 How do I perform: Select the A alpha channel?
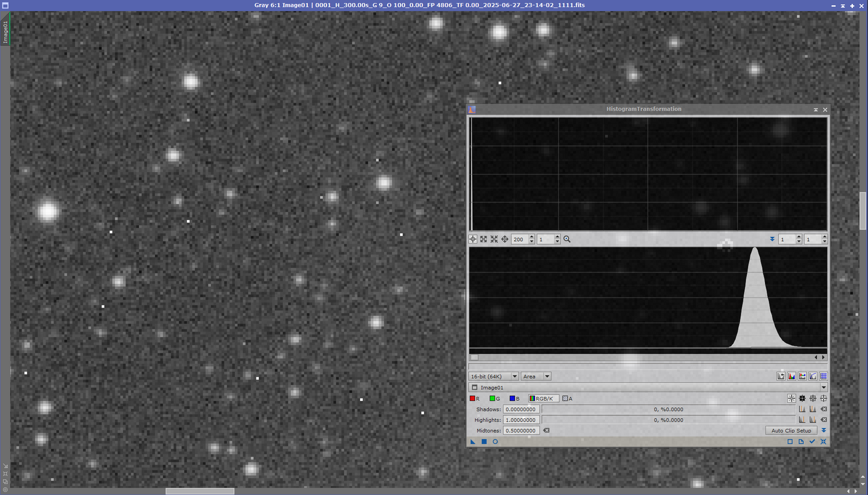[x=568, y=398]
